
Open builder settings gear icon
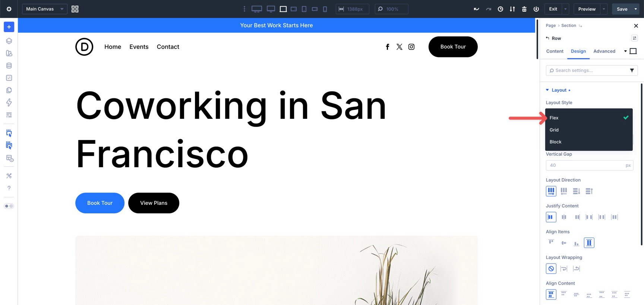[x=9, y=9]
